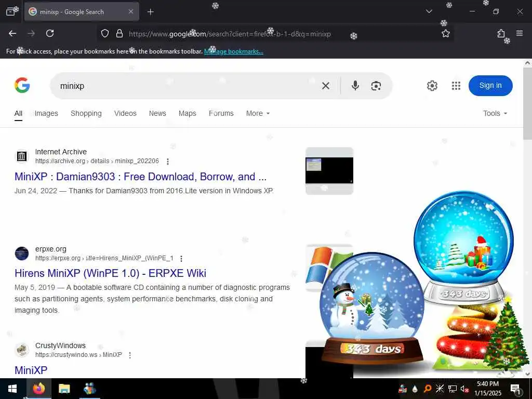
Task: Open the snowman app in the taskbar
Action: click(x=89, y=389)
